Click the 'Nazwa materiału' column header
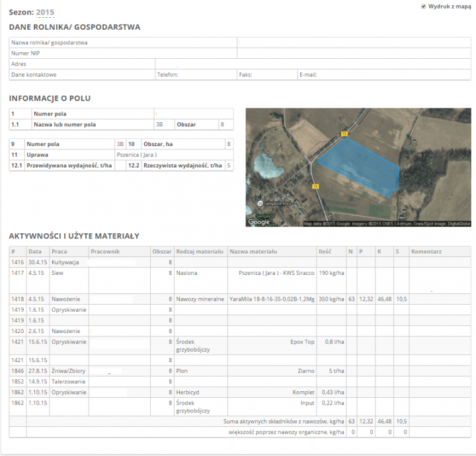Screen dimensions: 476x456 [253, 252]
